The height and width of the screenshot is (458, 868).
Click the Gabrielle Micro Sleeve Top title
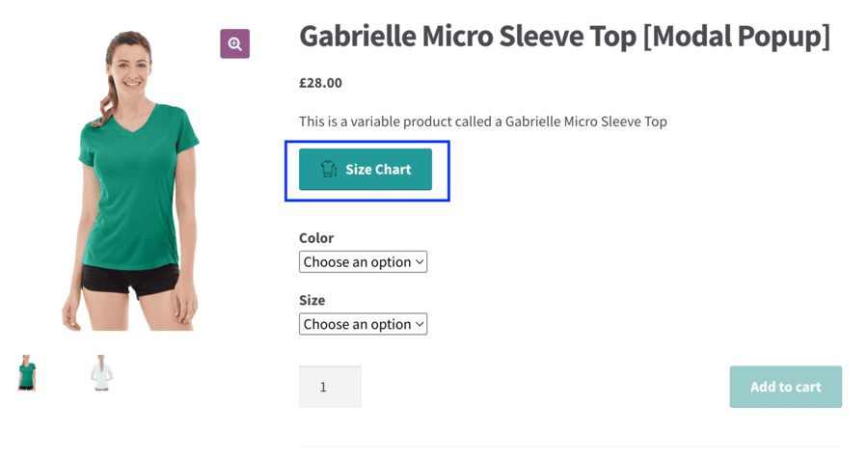pyautogui.click(x=564, y=37)
